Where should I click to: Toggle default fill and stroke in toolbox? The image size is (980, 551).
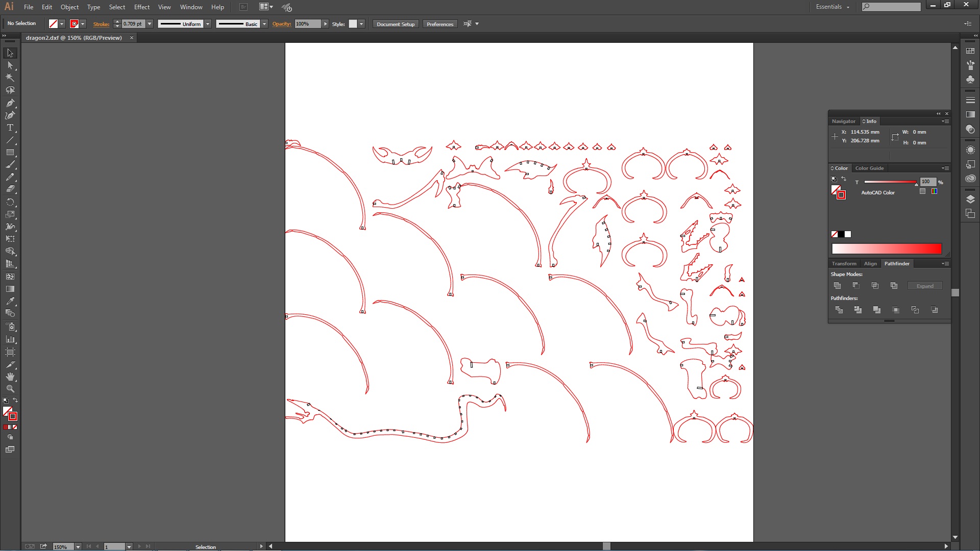[x=6, y=400]
